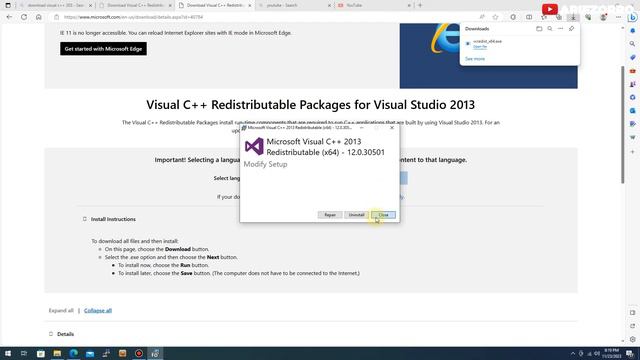Open downloads folder icon in Downloads panel

pyautogui.click(x=539, y=29)
